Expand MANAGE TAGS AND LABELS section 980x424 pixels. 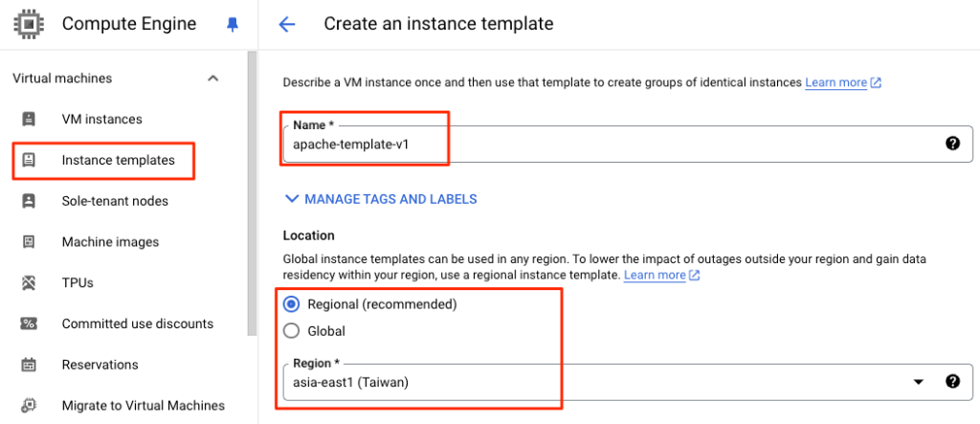[381, 199]
